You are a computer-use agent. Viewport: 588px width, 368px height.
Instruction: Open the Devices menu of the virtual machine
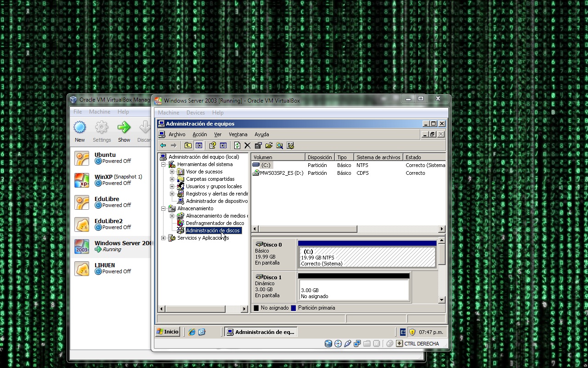(196, 112)
